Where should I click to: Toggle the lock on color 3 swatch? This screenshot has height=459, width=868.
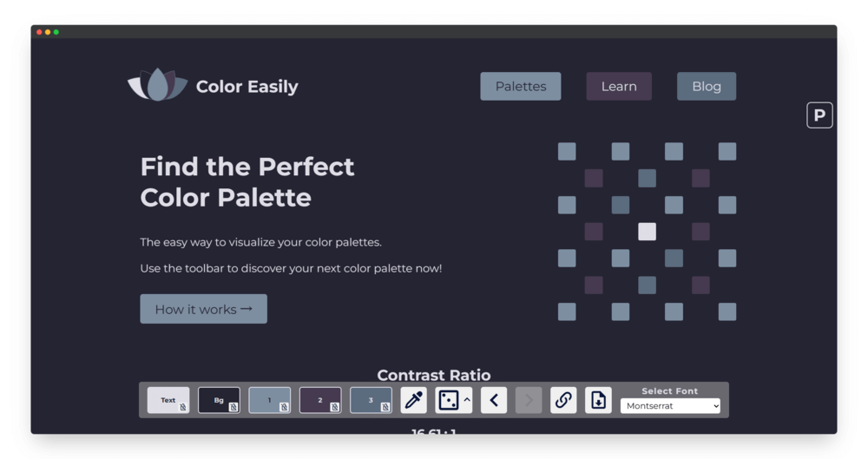click(x=385, y=407)
